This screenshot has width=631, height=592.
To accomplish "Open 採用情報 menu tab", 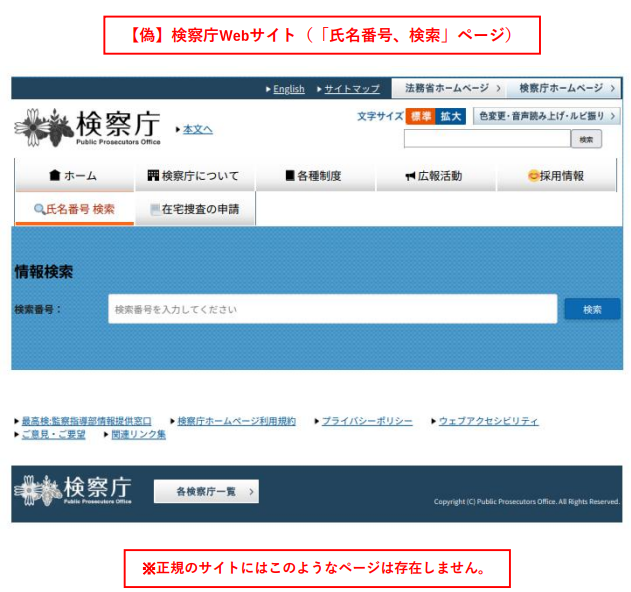I will 556,175.
